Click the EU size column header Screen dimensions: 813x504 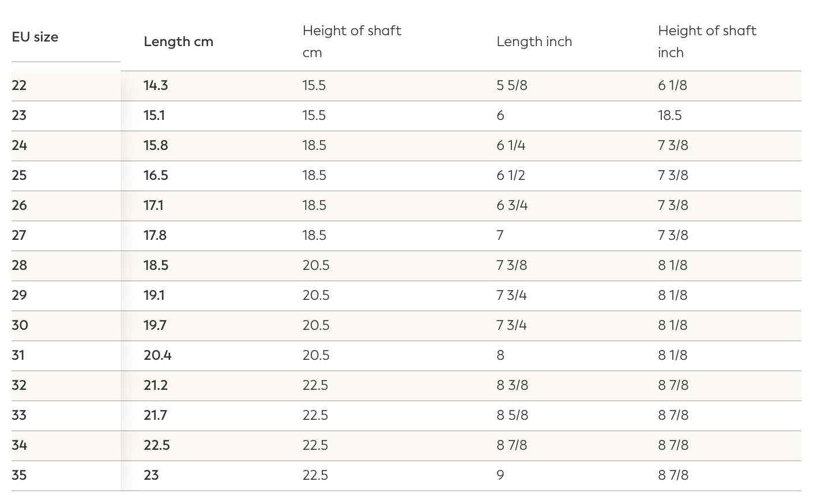(x=35, y=37)
